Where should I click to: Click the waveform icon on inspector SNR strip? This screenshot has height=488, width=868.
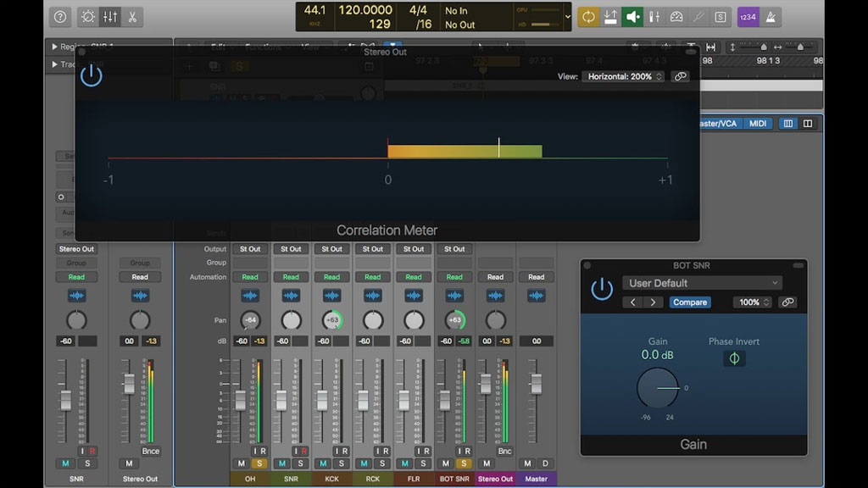pyautogui.click(x=76, y=296)
